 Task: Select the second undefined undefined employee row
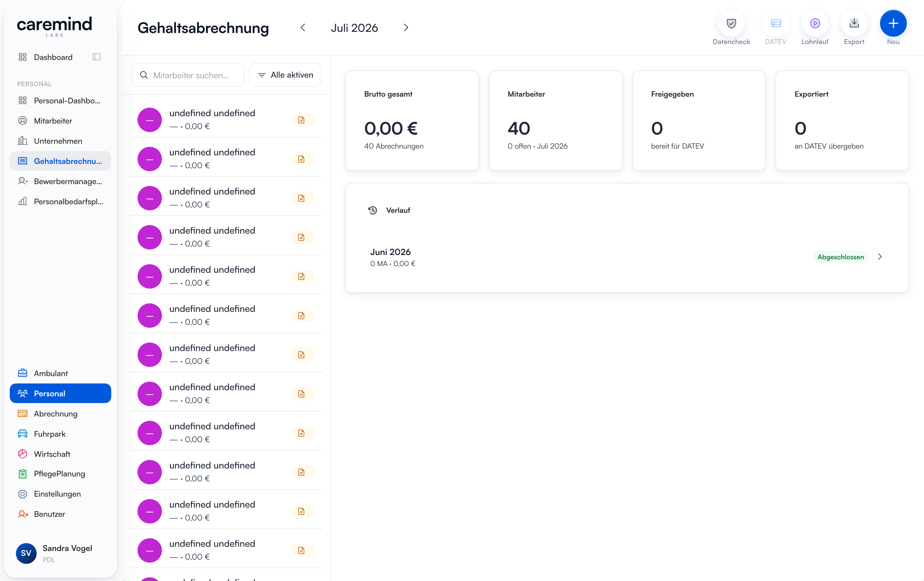click(226, 159)
